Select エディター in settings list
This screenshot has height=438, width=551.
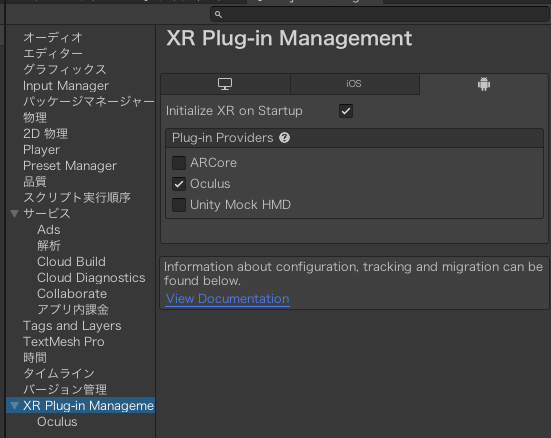pos(53,53)
